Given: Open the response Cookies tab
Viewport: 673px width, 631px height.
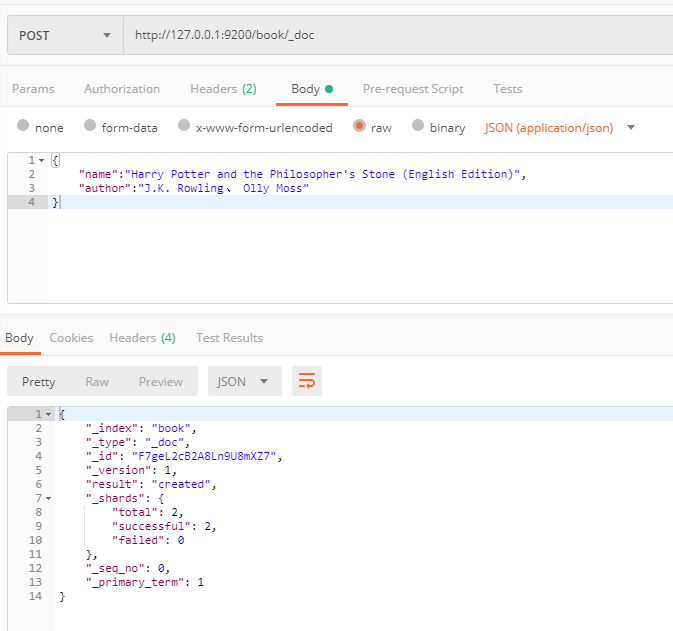Looking at the screenshot, I should (x=71, y=338).
